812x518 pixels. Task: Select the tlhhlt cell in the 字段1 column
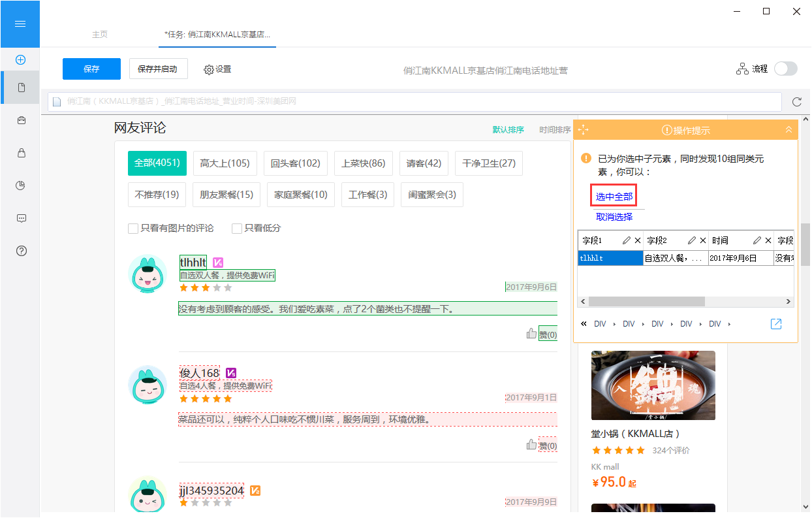tap(610, 258)
